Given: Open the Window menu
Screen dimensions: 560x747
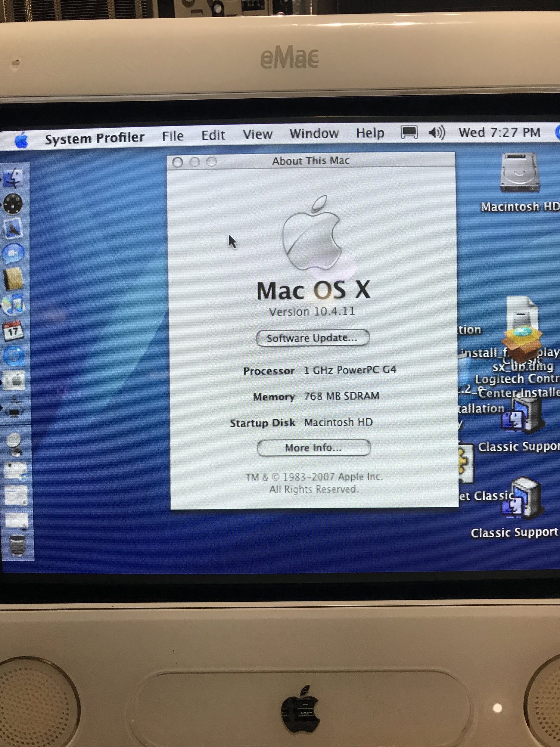Looking at the screenshot, I should point(314,133).
